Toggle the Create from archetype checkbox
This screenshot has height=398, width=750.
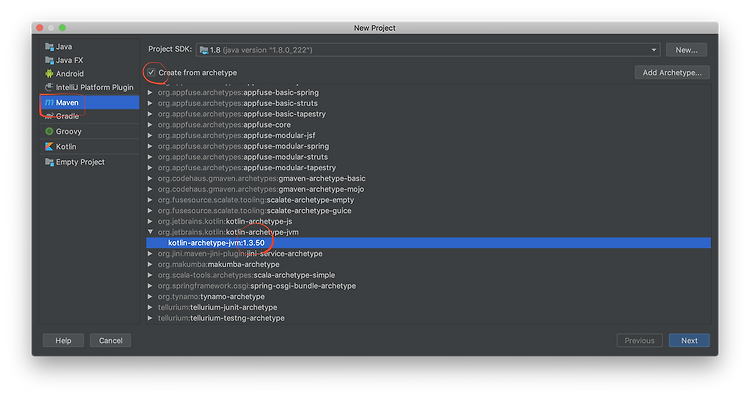(x=151, y=73)
